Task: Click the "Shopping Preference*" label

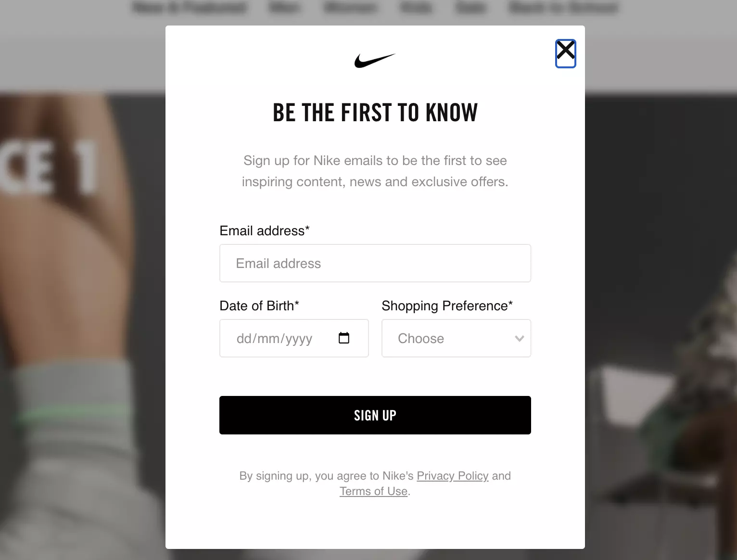Action: (x=446, y=306)
